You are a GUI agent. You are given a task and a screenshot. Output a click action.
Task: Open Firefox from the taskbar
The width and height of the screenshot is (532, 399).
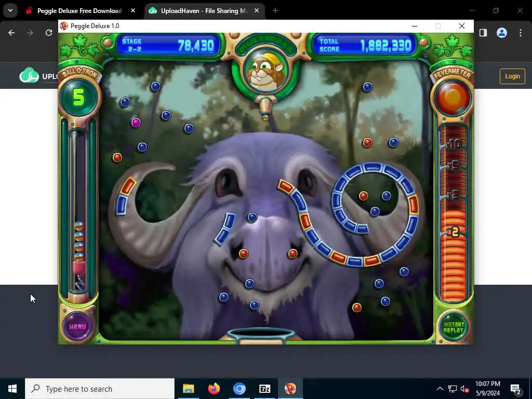(x=214, y=389)
